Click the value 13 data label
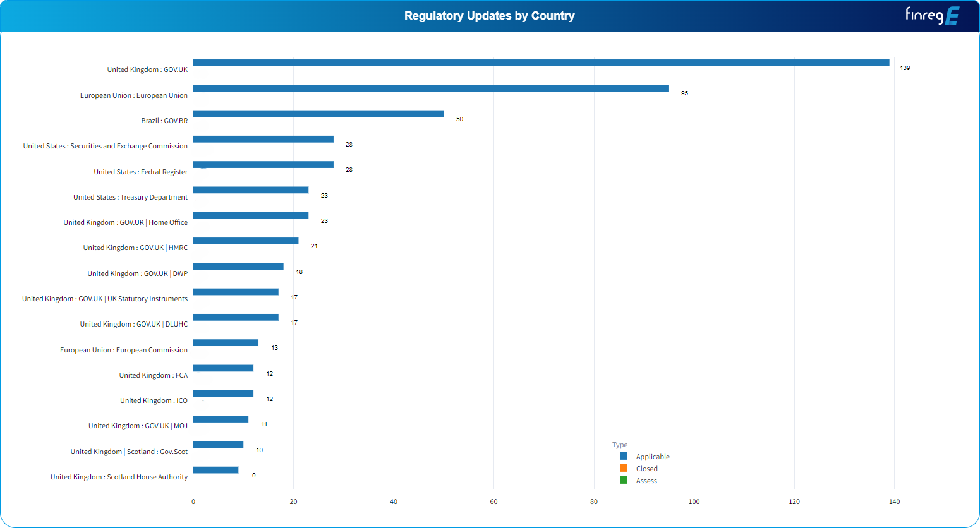 [274, 347]
